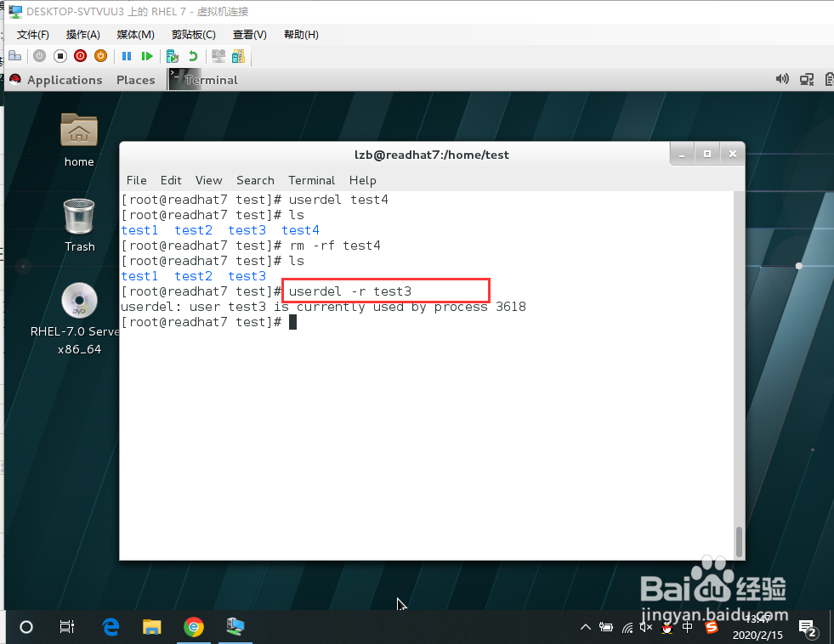The width and height of the screenshot is (834, 644).
Task: Click the process number 3618 in the error line
Action: [511, 307]
